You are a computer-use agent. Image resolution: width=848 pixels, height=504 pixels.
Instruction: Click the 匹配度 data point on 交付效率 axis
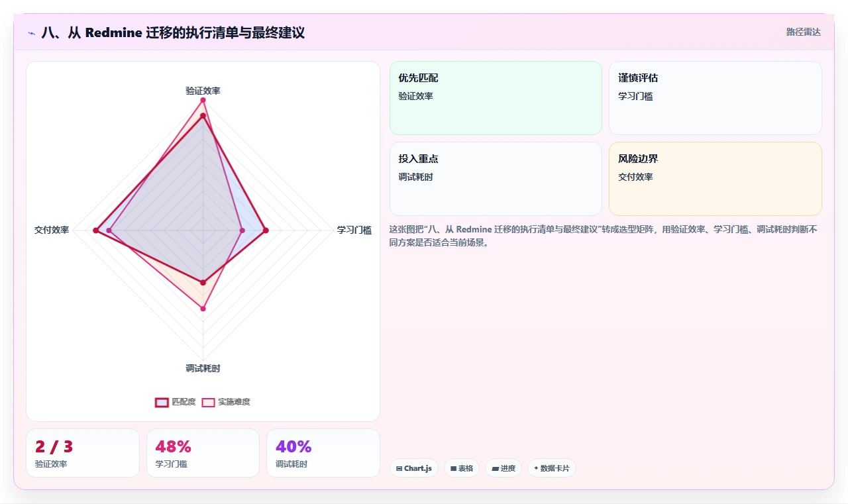click(95, 230)
